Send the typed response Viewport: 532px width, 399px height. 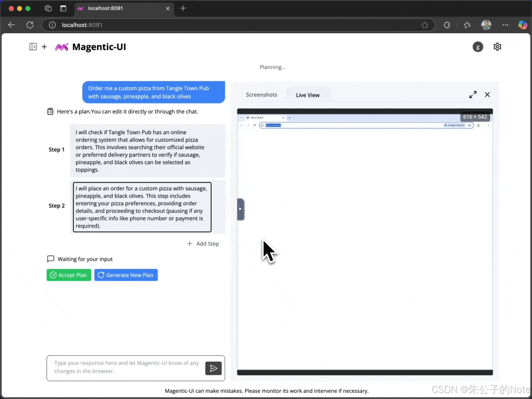point(214,368)
